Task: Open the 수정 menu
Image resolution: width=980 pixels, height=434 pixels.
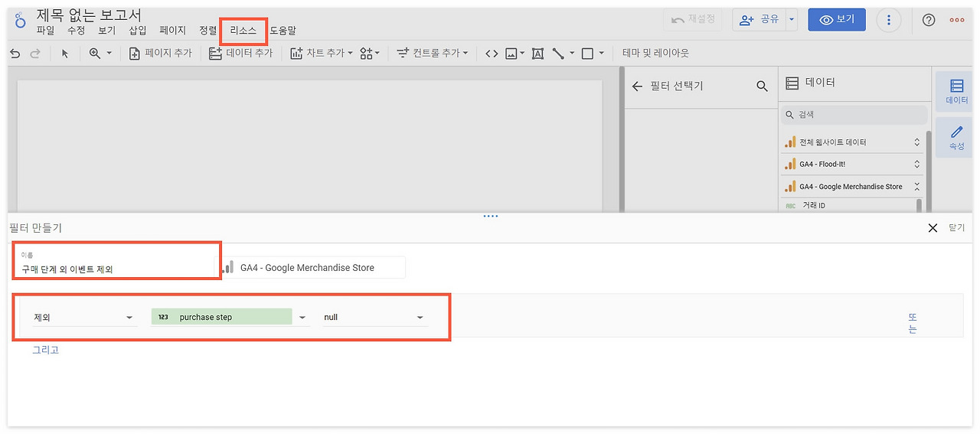Action: tap(77, 31)
